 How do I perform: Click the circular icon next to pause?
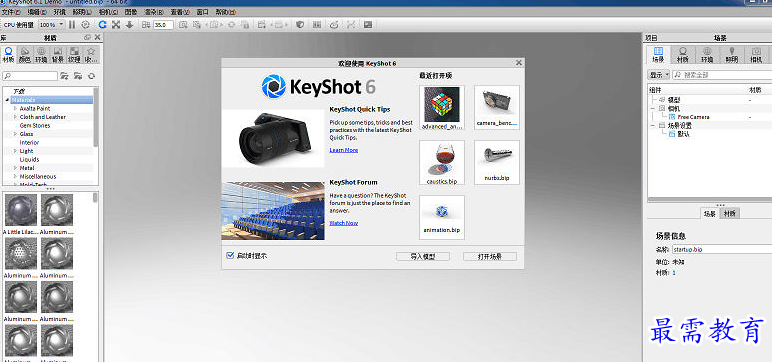point(86,25)
